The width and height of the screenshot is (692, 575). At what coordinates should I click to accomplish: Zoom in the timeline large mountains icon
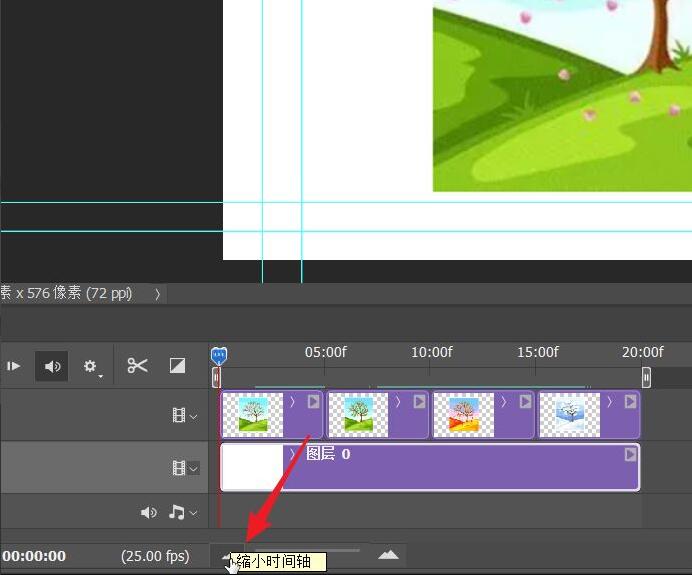[388, 555]
